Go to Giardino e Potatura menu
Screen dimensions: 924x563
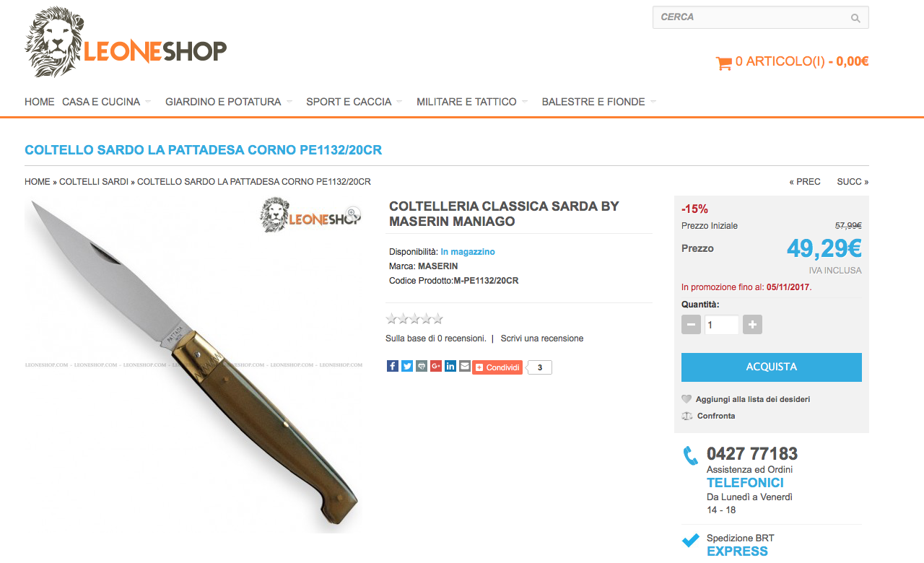coord(223,102)
